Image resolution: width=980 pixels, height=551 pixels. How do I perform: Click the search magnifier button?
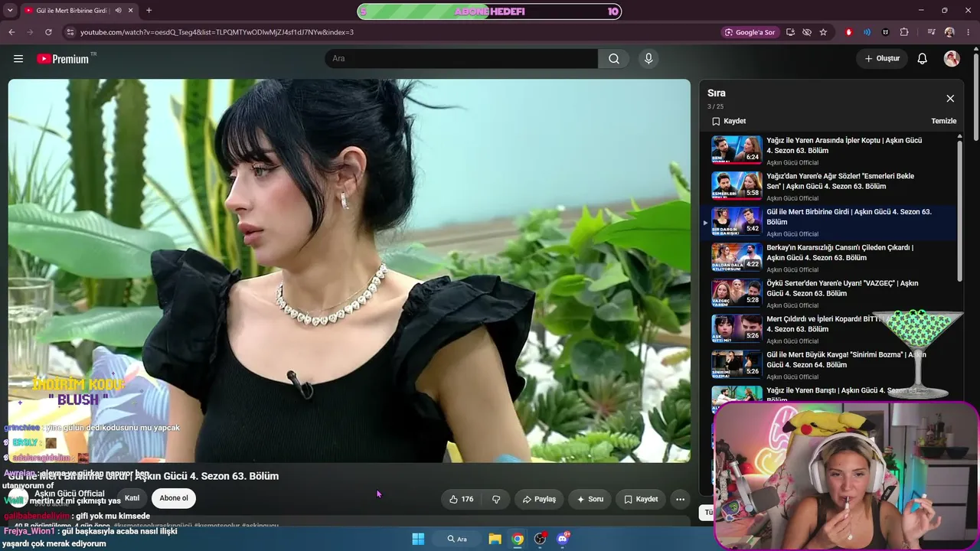coord(614,59)
